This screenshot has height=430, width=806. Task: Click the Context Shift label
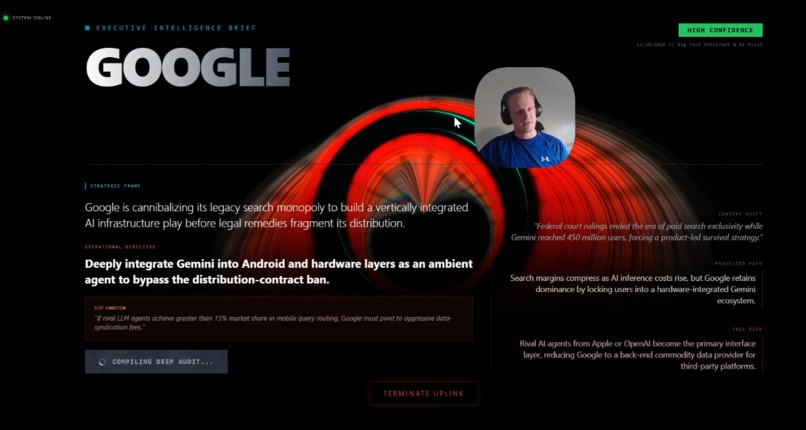[740, 214]
